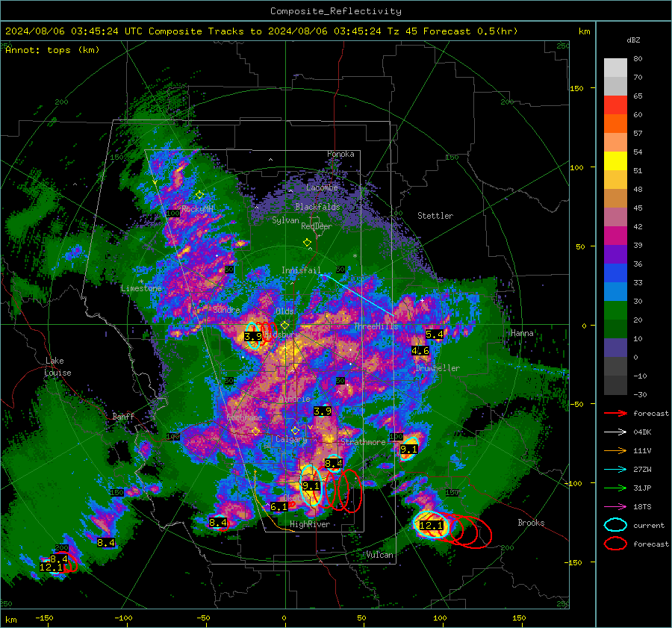Click the Sylvan city label
The width and height of the screenshot is (672, 628).
click(285, 220)
